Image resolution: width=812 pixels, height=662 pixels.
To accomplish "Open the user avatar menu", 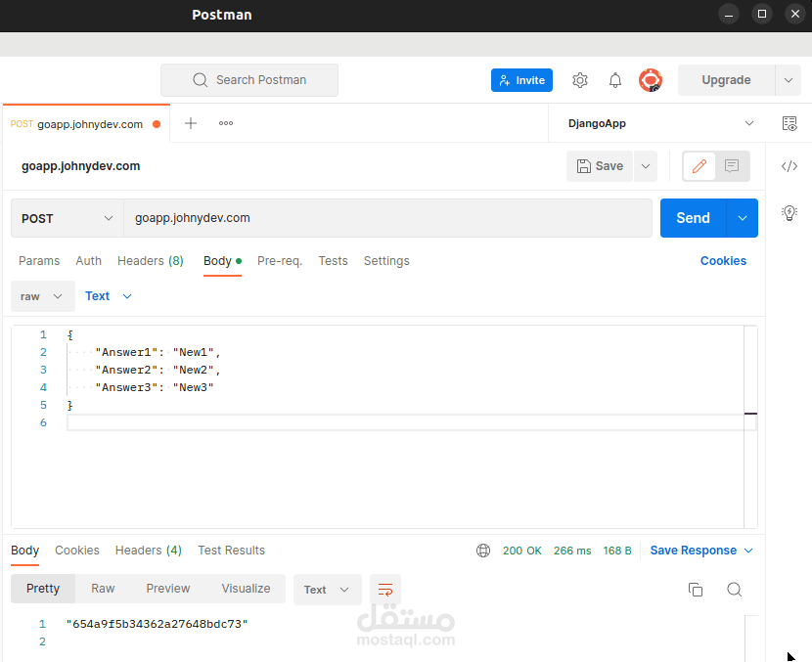I will (651, 80).
